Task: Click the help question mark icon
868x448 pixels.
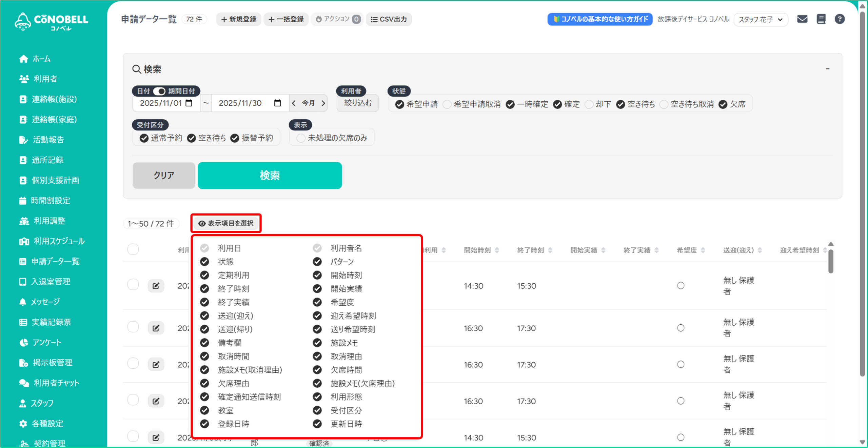Action: [839, 19]
